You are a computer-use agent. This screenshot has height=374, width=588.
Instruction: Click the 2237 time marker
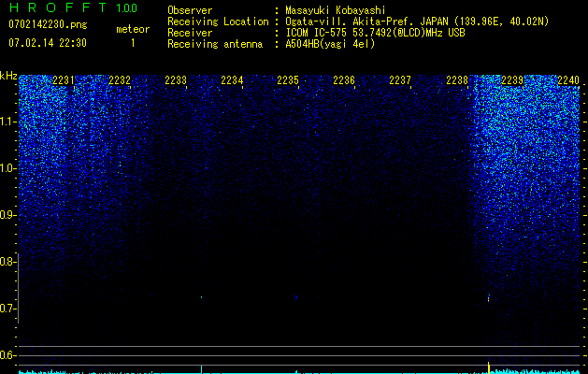tap(400, 80)
